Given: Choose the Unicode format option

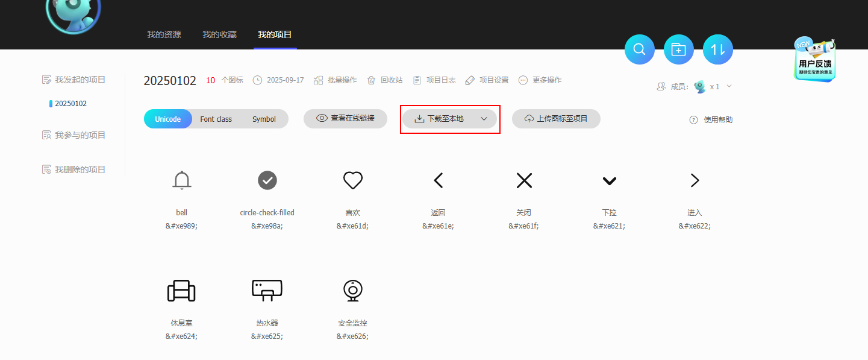Looking at the screenshot, I should 168,119.
